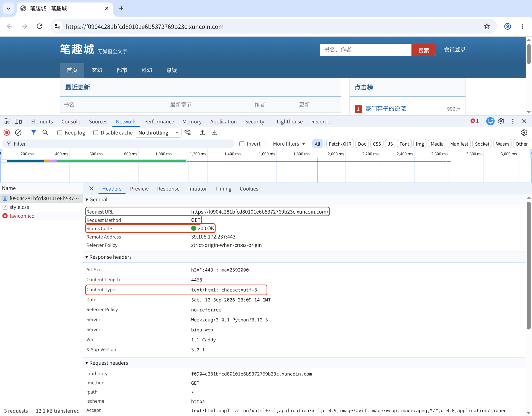The image size is (532, 416).
Task: Toggle the network filter funnel icon
Action: point(34,133)
